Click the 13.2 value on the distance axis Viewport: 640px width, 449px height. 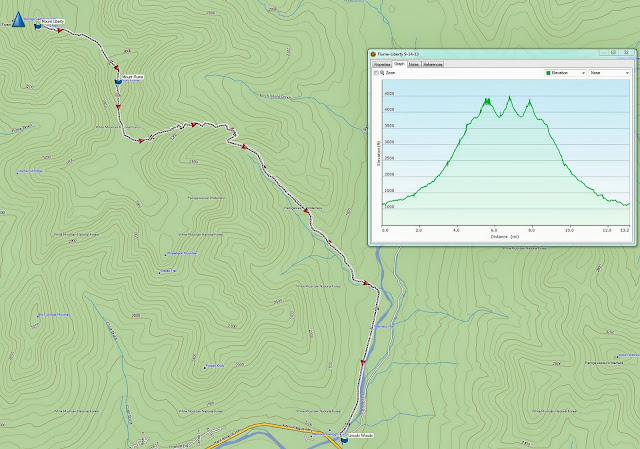pyautogui.click(x=624, y=230)
